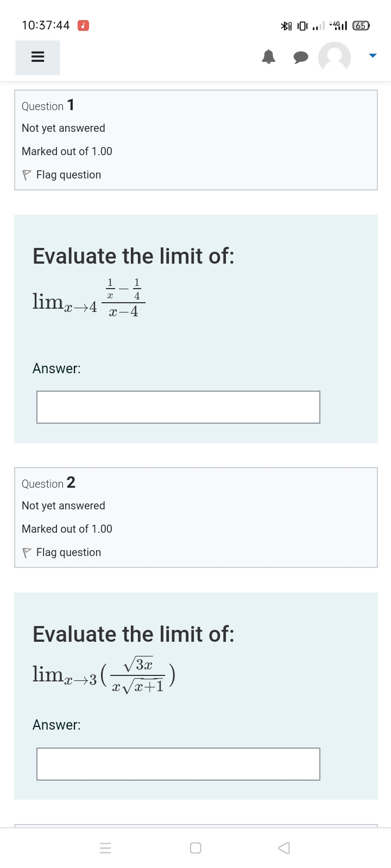Viewport: 391px width, 868px height.
Task: Tap the battery level indicator showing 65
Action: pos(360,25)
